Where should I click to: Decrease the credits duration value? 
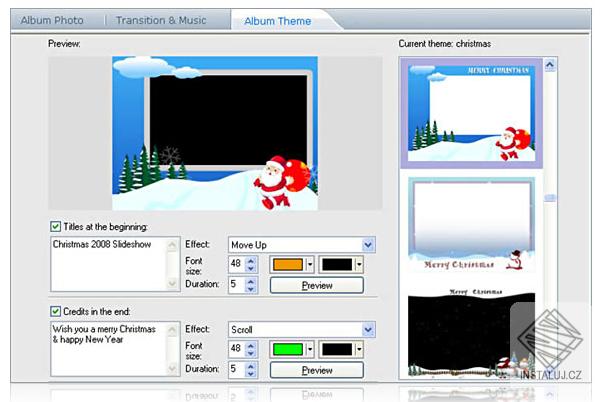click(x=251, y=374)
